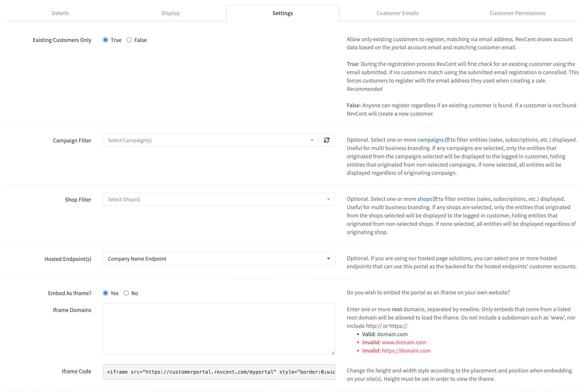
Task: Click the 'Invalid: https://domain.com' example text
Action: 396,350
